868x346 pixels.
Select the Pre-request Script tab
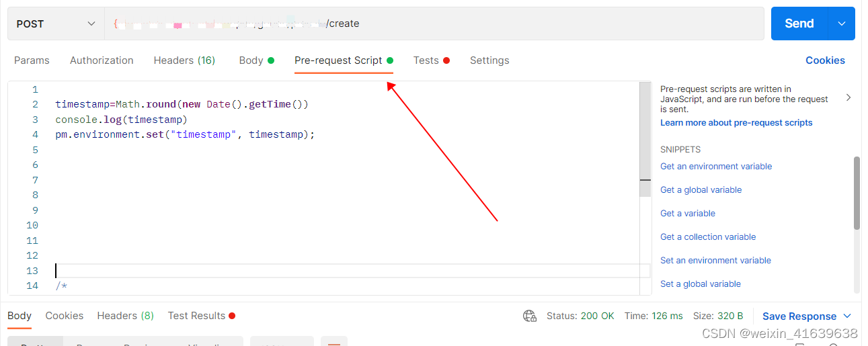344,60
